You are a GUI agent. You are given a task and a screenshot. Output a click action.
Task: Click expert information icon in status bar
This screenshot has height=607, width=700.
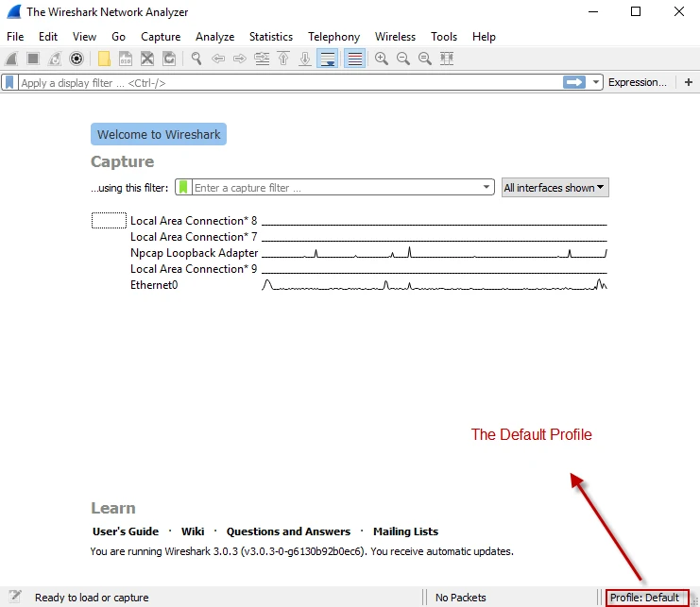coord(15,597)
